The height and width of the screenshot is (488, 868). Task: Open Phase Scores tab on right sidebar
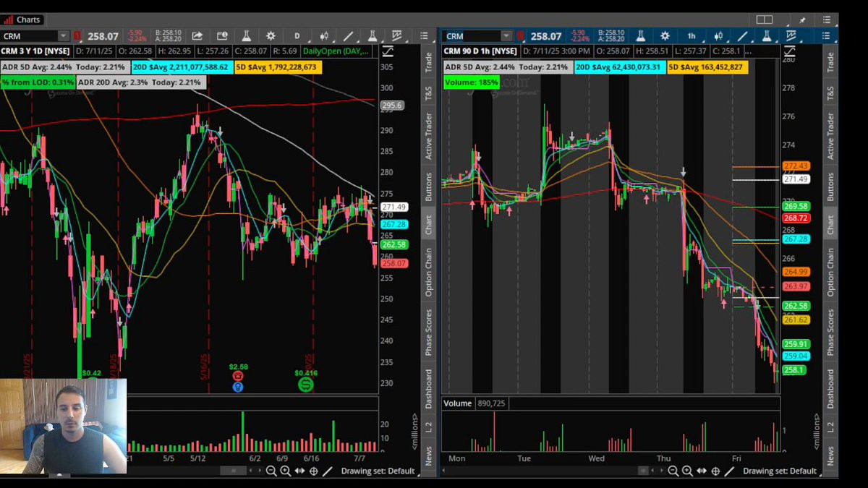click(x=830, y=333)
